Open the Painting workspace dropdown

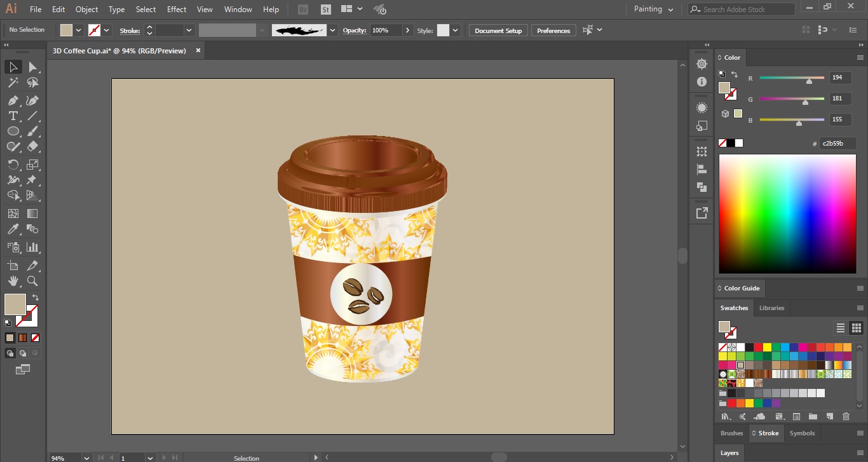tap(653, 10)
